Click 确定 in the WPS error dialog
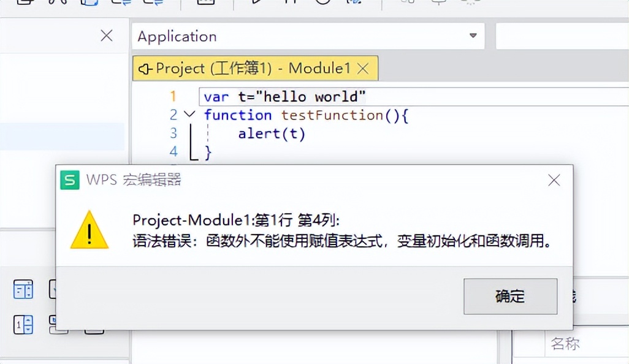Viewport: 629px width, 364px height. tap(510, 296)
